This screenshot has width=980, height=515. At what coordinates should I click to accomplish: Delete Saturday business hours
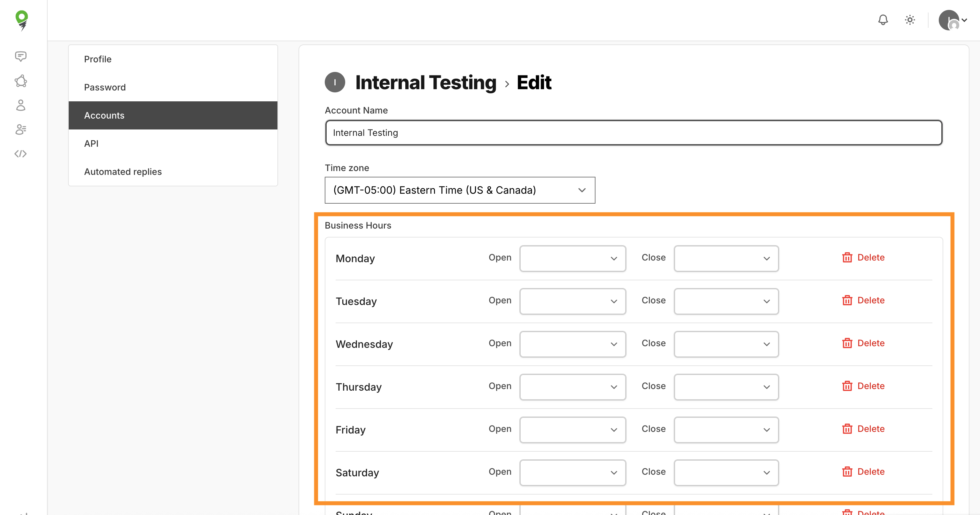coord(863,472)
